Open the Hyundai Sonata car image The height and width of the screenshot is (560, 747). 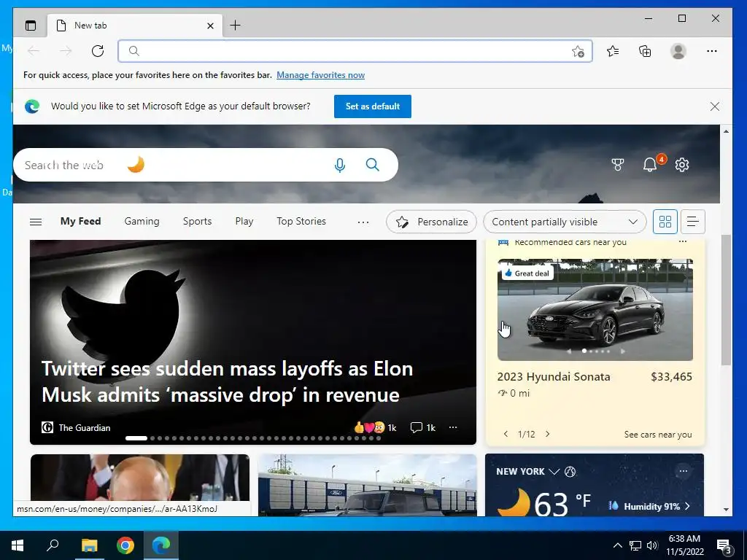595,309
